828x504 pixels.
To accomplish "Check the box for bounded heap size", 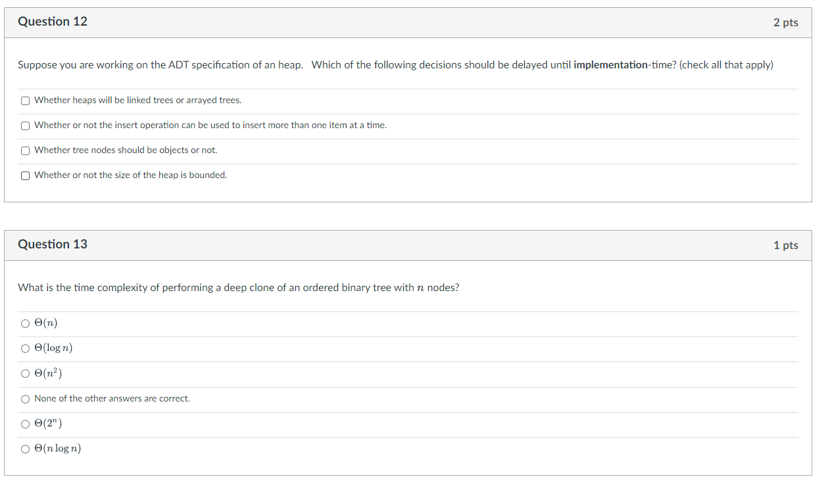I will (25, 175).
